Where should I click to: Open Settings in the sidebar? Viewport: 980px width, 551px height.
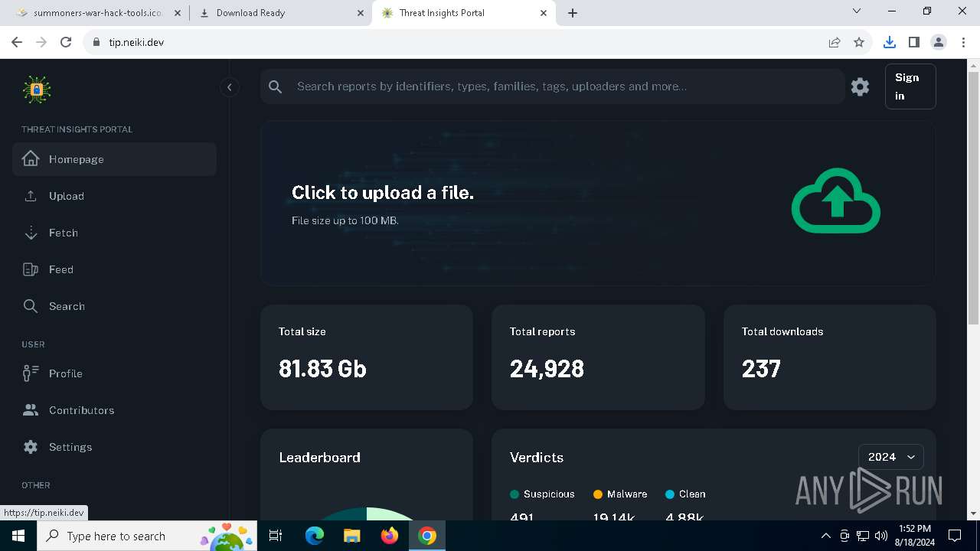(114, 447)
